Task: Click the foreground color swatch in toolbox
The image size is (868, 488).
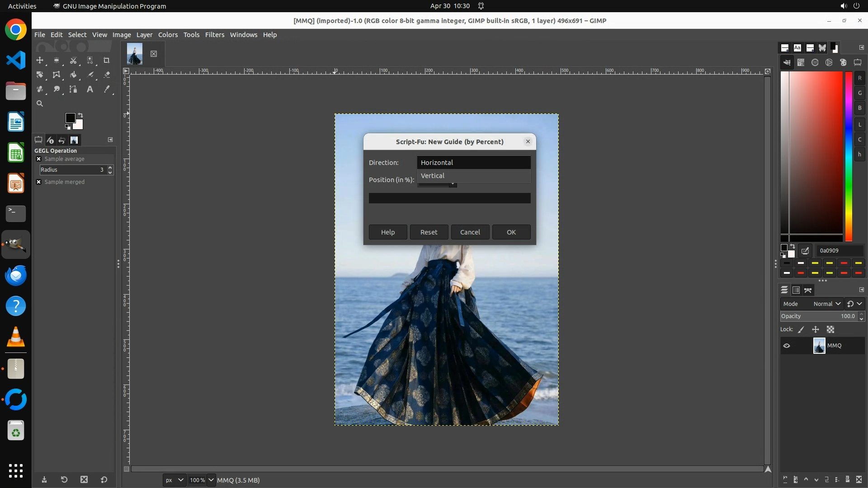Action: tap(70, 118)
